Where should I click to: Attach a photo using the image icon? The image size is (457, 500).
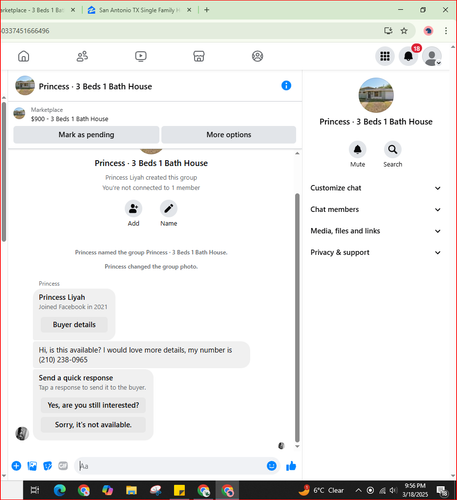point(32,466)
